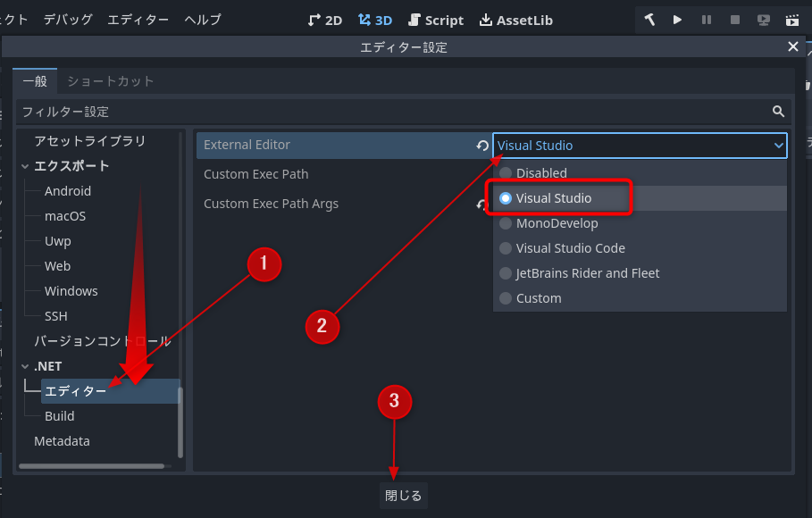This screenshot has height=518, width=812.
Task: Open remote debug options via the monitor icon
Action: [765, 20]
